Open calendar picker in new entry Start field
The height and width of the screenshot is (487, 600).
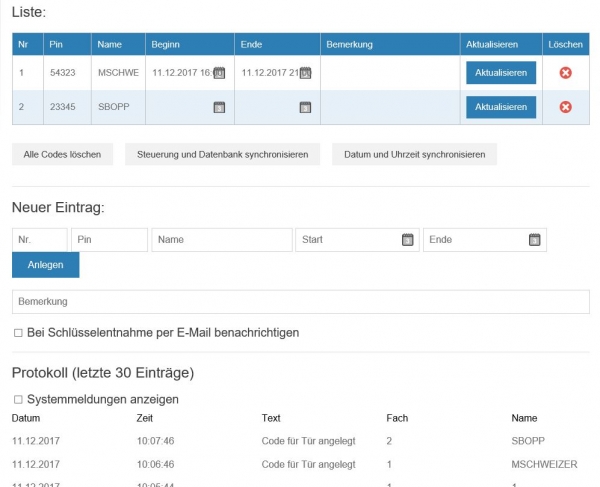(x=407, y=240)
